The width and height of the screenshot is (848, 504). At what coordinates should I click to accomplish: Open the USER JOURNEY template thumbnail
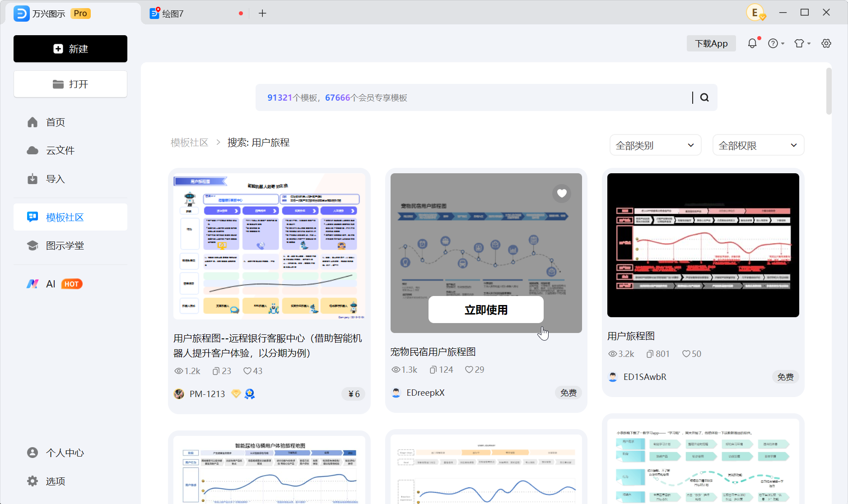point(486,469)
